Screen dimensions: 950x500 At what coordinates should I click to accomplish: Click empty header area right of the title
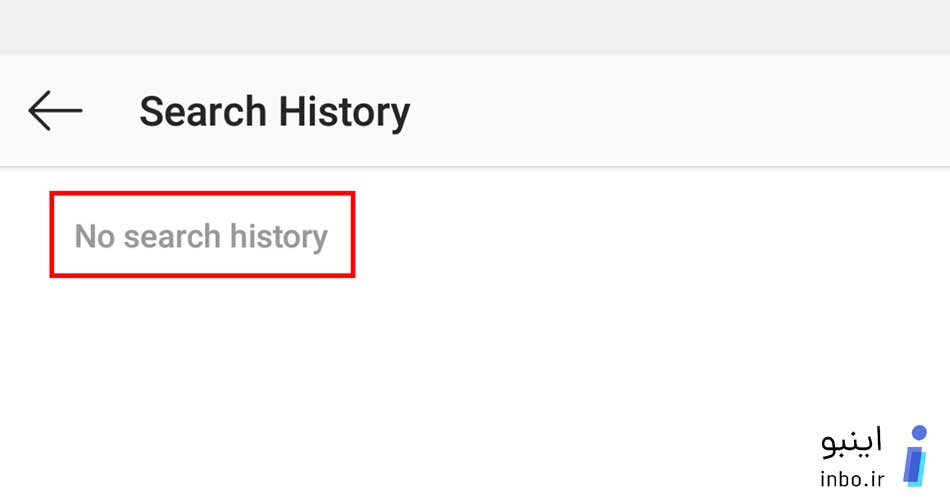[x=679, y=111]
